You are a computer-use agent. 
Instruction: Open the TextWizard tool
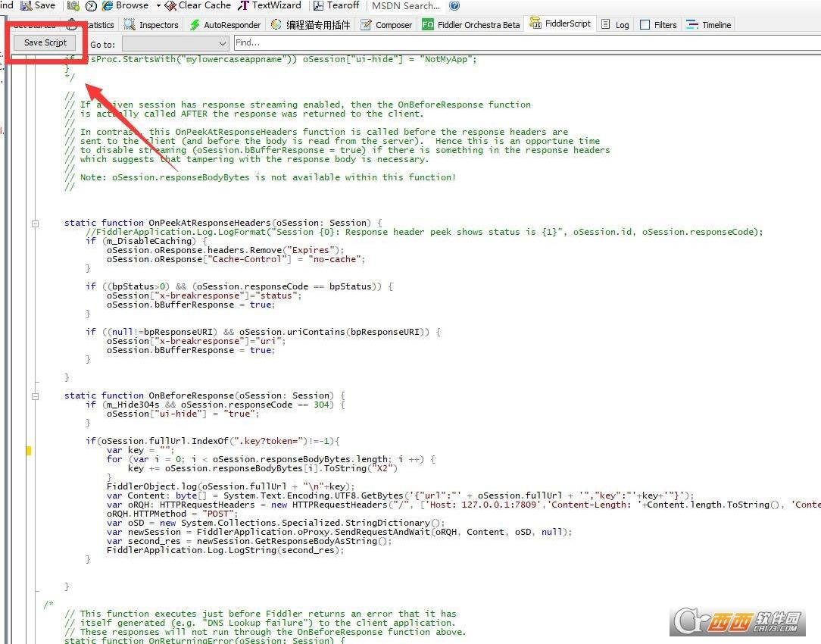point(270,5)
